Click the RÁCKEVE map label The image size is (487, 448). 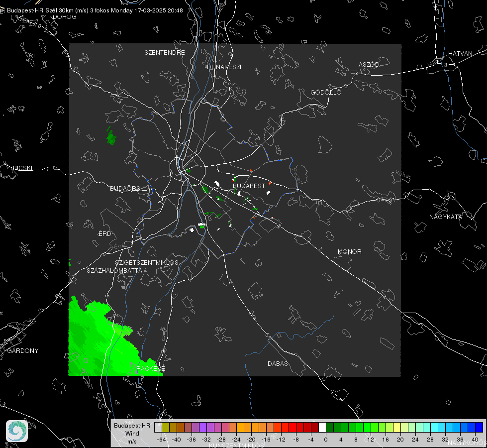151,369
